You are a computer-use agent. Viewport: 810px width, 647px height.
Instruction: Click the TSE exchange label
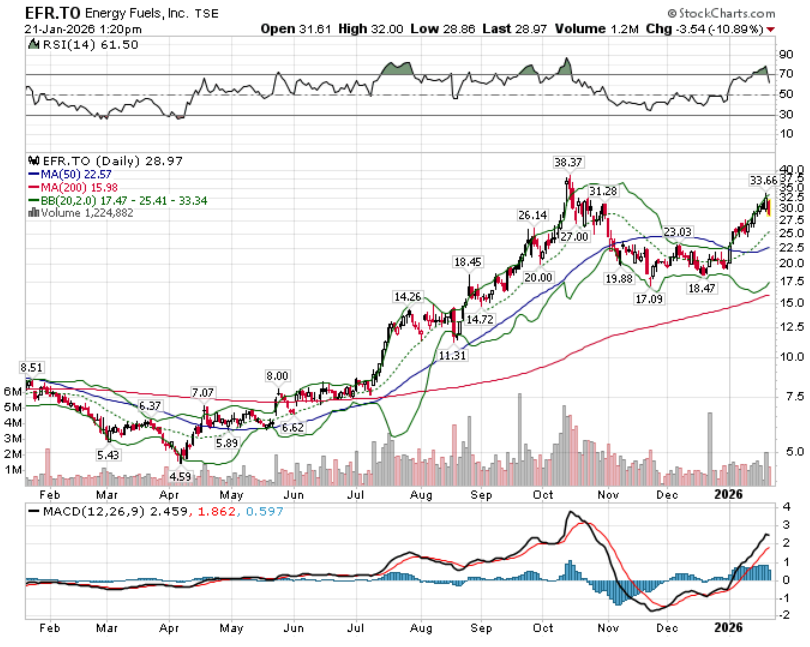click(x=207, y=14)
